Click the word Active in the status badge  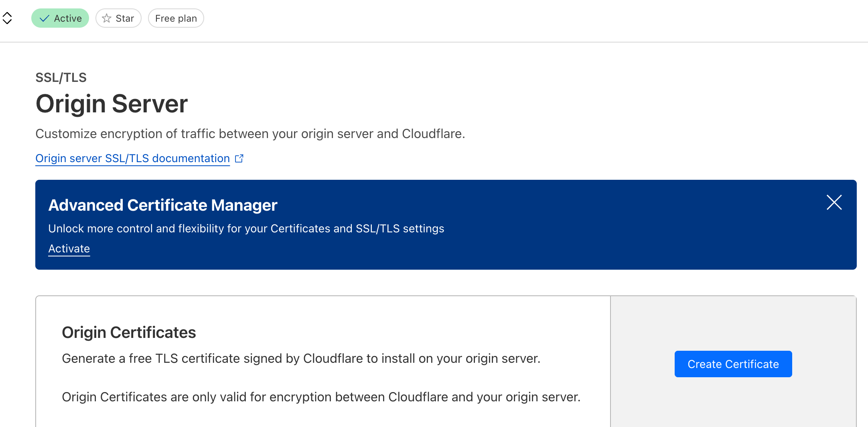(x=68, y=18)
